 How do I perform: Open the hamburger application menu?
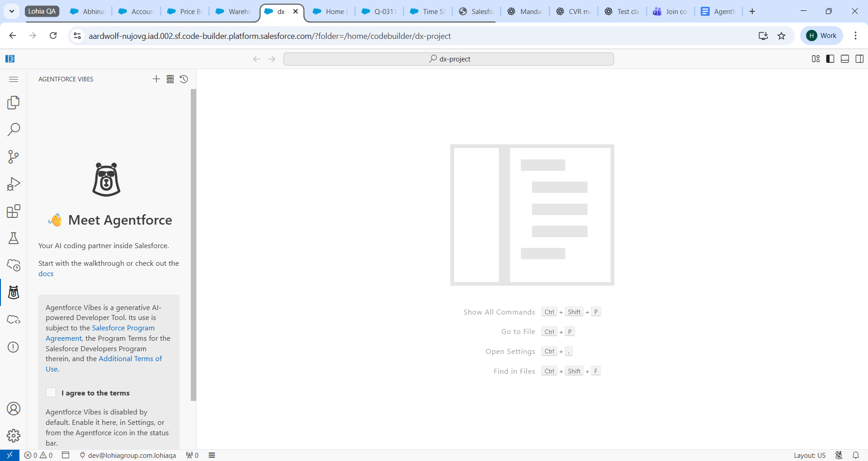point(14,79)
